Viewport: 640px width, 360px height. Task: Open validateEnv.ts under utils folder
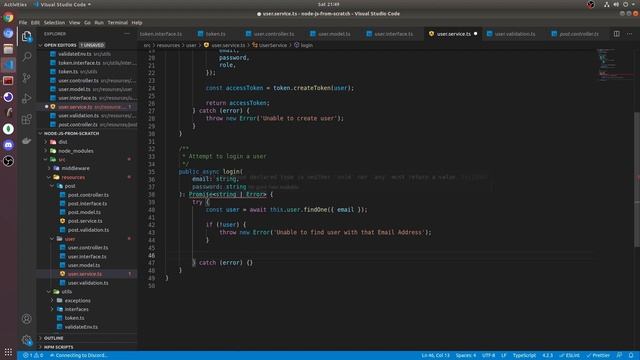point(81,327)
